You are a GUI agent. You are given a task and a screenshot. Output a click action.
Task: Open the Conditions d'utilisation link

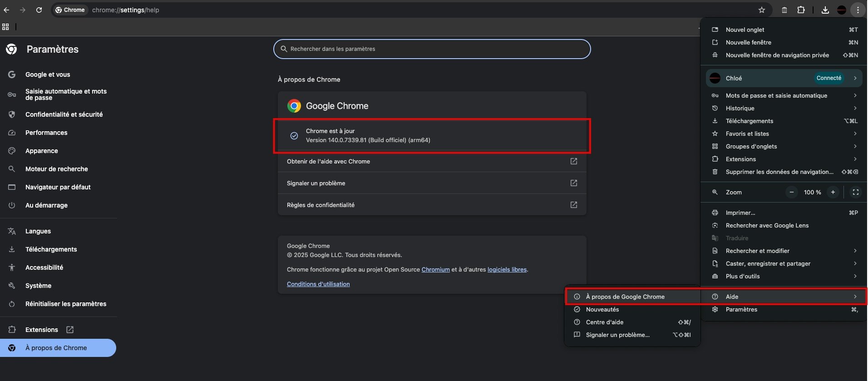point(318,284)
